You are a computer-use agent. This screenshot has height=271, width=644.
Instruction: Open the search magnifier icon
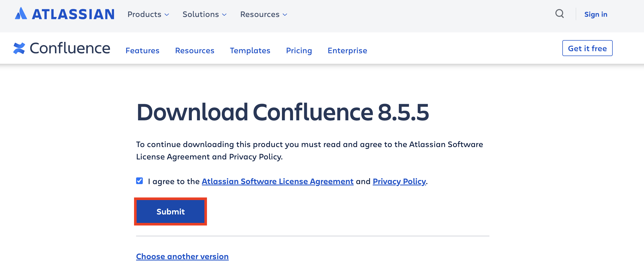coord(560,14)
